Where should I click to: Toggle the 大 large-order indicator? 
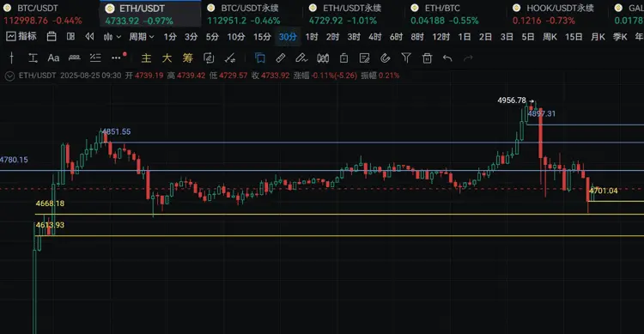point(167,58)
